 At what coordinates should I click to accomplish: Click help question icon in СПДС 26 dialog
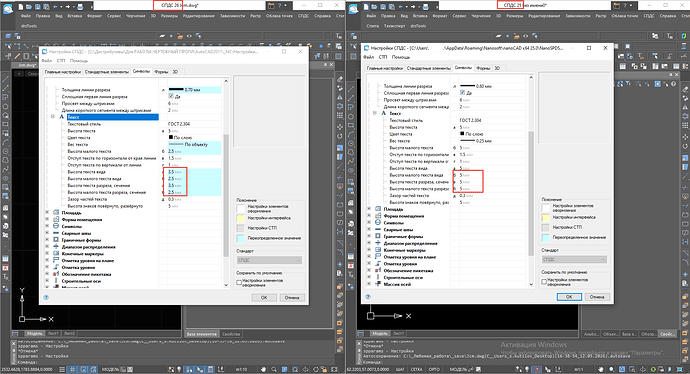coord(46,297)
